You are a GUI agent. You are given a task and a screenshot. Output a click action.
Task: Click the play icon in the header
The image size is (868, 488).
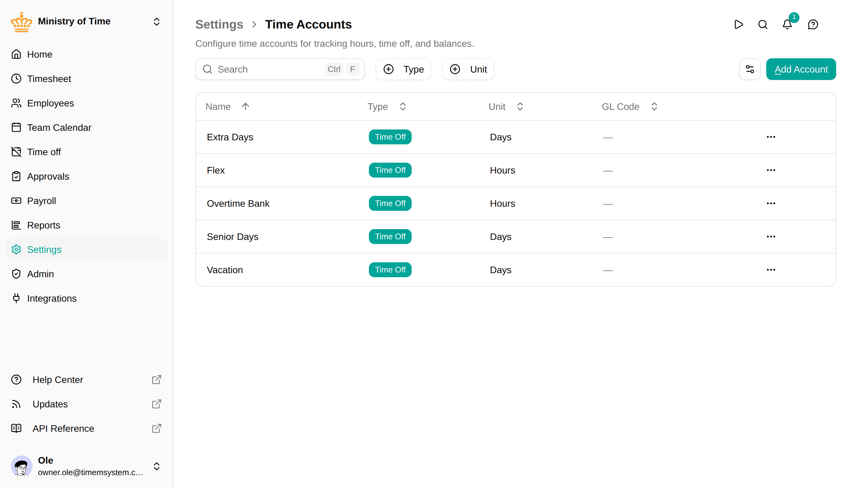[x=738, y=24]
